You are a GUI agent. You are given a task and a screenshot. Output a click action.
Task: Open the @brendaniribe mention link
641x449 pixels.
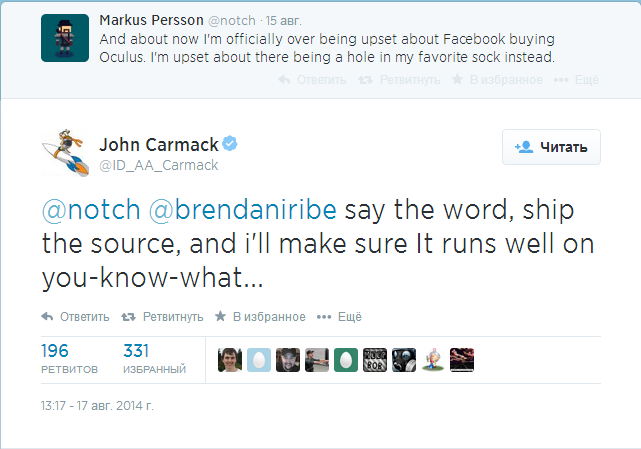[x=245, y=213]
